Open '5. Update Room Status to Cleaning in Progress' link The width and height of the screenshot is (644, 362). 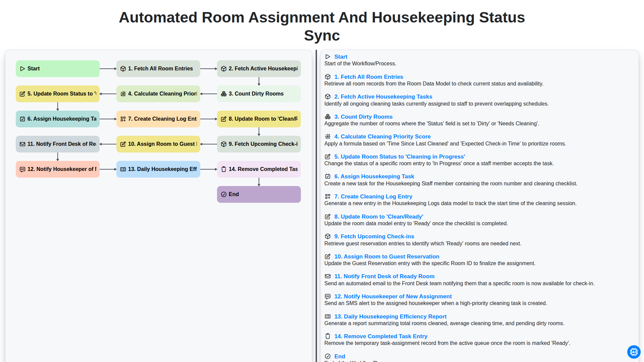[x=399, y=157]
